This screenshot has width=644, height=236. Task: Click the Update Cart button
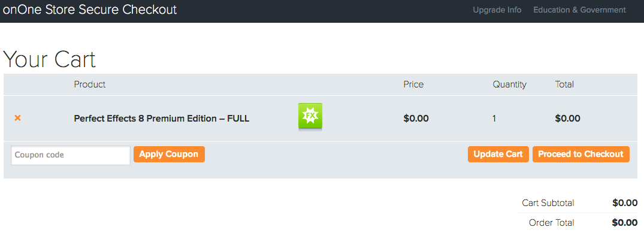click(498, 155)
